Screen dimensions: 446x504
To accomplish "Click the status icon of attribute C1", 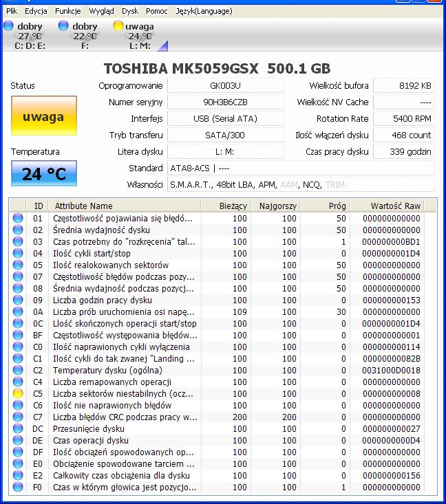I will pyautogui.click(x=18, y=358).
